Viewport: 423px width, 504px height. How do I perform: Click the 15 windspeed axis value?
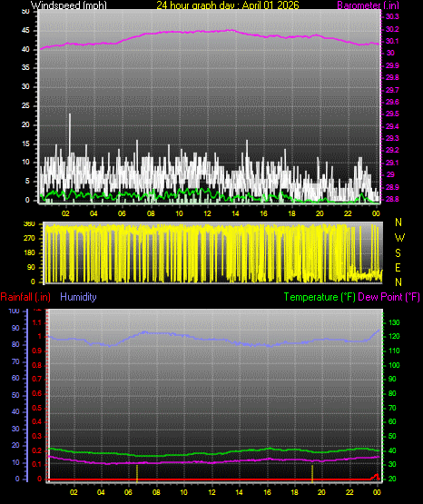(x=25, y=143)
